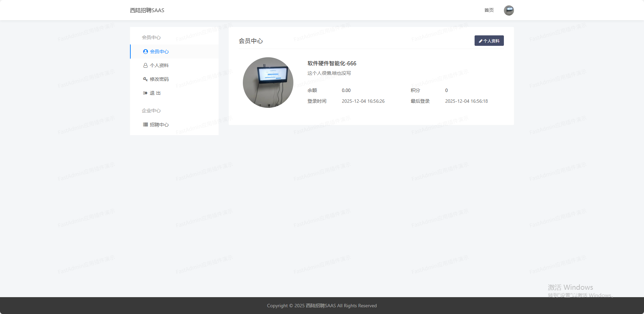Viewport: 644px width, 314px height.
Task: Click the person outline icon beside 个人资料
Action: pyautogui.click(x=146, y=65)
